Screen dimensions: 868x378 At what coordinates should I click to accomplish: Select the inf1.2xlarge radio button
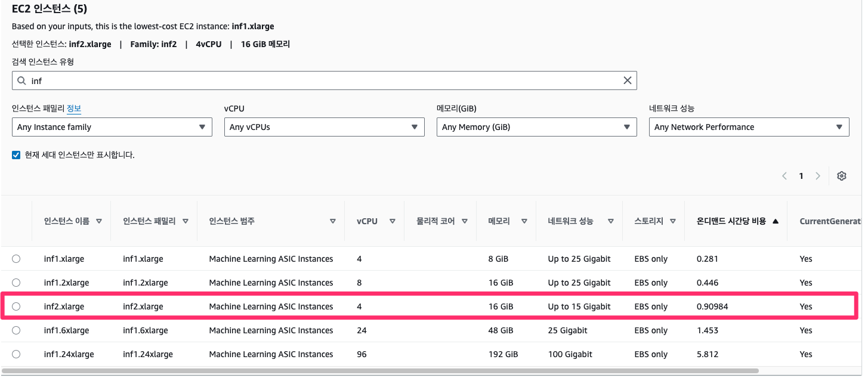[16, 283]
